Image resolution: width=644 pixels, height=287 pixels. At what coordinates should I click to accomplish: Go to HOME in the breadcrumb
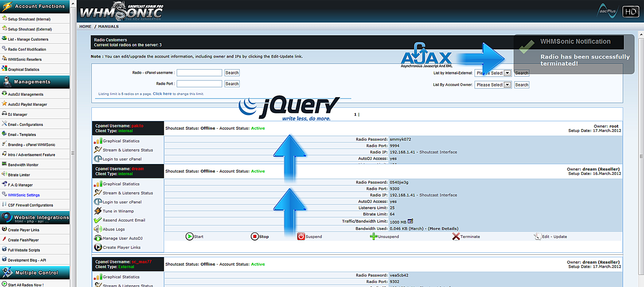(85, 27)
